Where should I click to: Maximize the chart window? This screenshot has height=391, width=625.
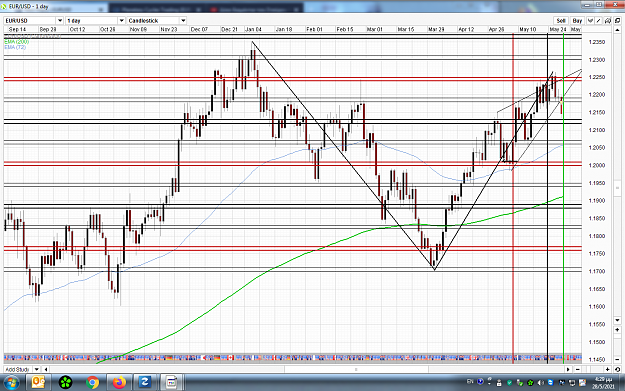coord(599,5)
